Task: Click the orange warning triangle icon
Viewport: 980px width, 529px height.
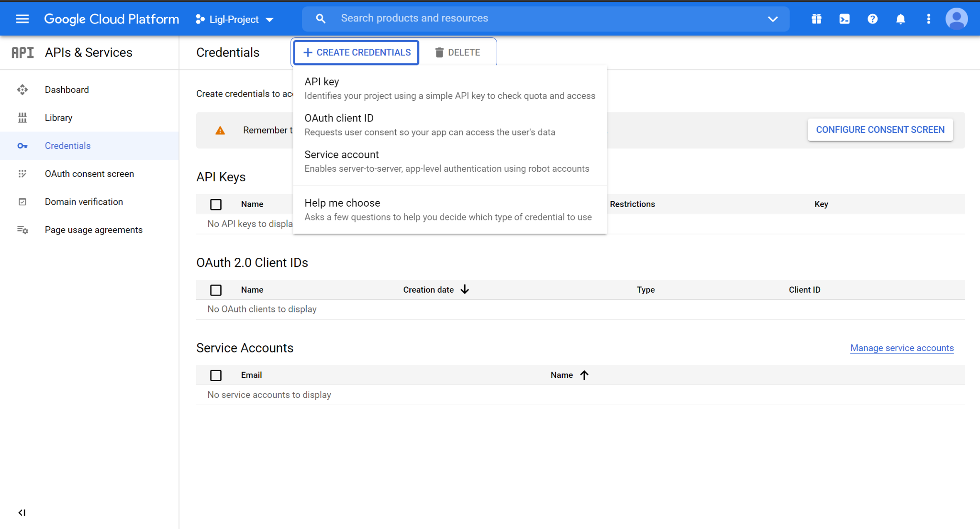Action: 220,131
